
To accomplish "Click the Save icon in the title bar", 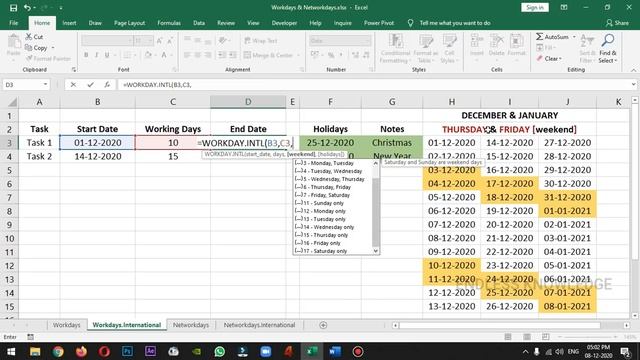I will click(13, 8).
